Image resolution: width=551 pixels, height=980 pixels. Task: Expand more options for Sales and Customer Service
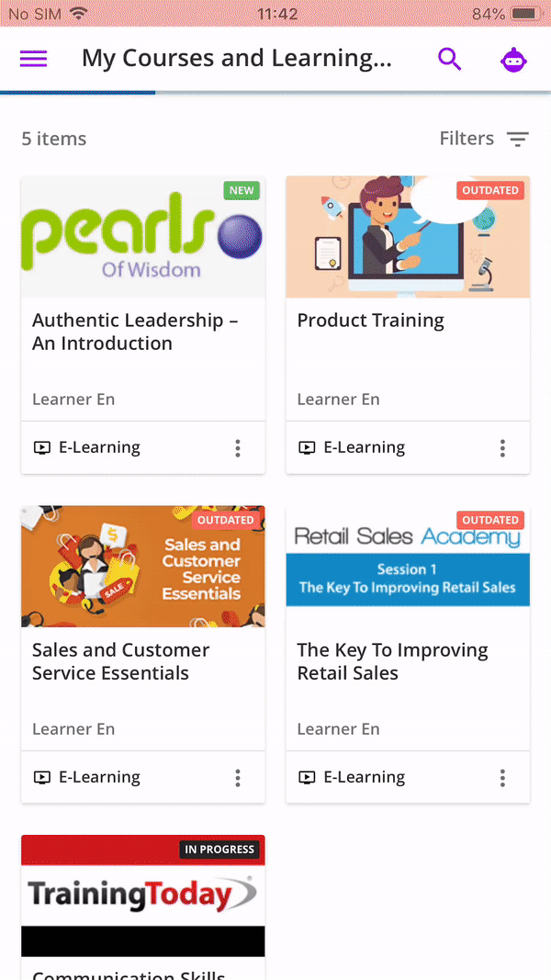coord(238,778)
